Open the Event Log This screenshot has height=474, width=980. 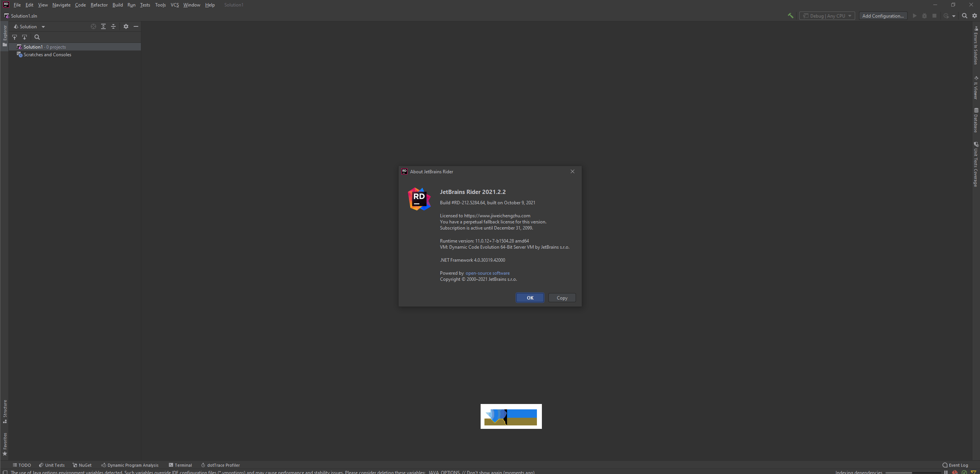point(955,465)
